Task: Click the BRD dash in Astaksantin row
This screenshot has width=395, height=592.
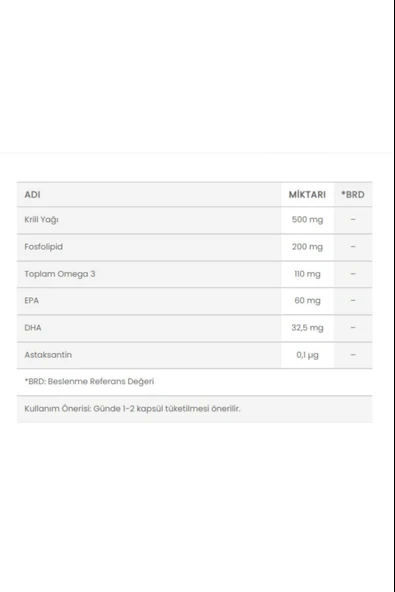Action: click(353, 355)
